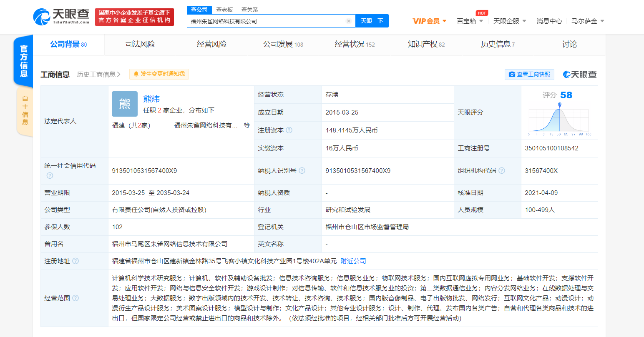
Task: Click the 天眼评分 distribution chart
Action: click(x=559, y=120)
